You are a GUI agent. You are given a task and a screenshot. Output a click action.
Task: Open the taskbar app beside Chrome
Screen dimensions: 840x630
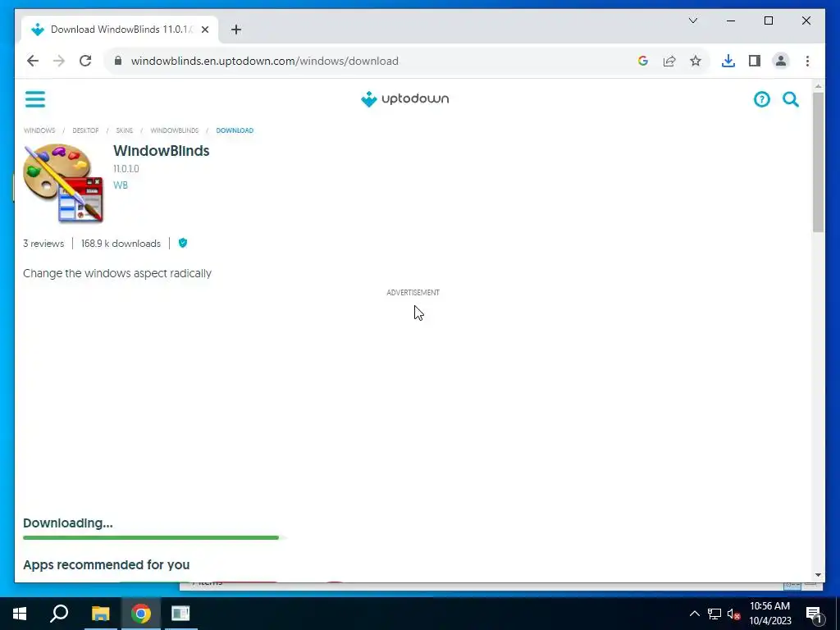[x=181, y=614]
